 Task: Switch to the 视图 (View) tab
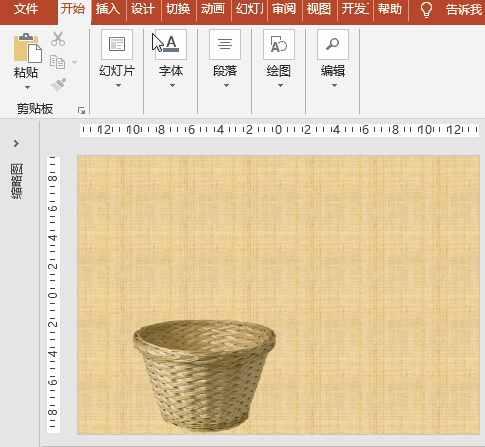[x=319, y=9]
